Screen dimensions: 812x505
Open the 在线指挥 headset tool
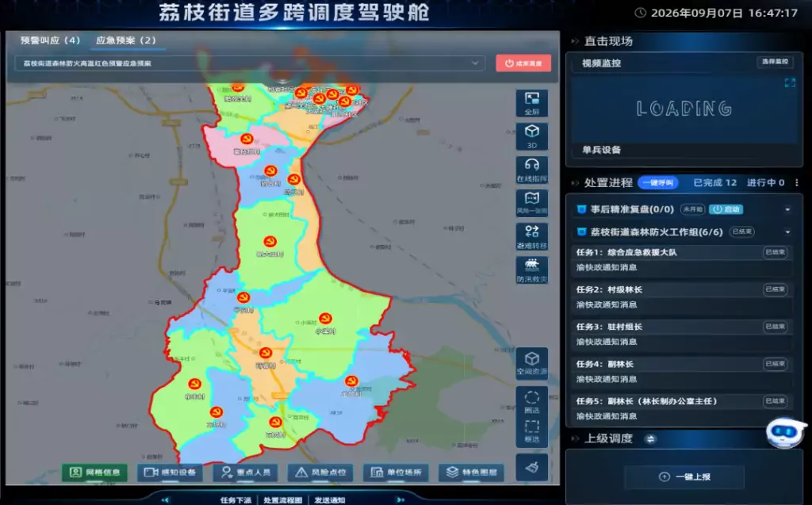click(x=532, y=170)
